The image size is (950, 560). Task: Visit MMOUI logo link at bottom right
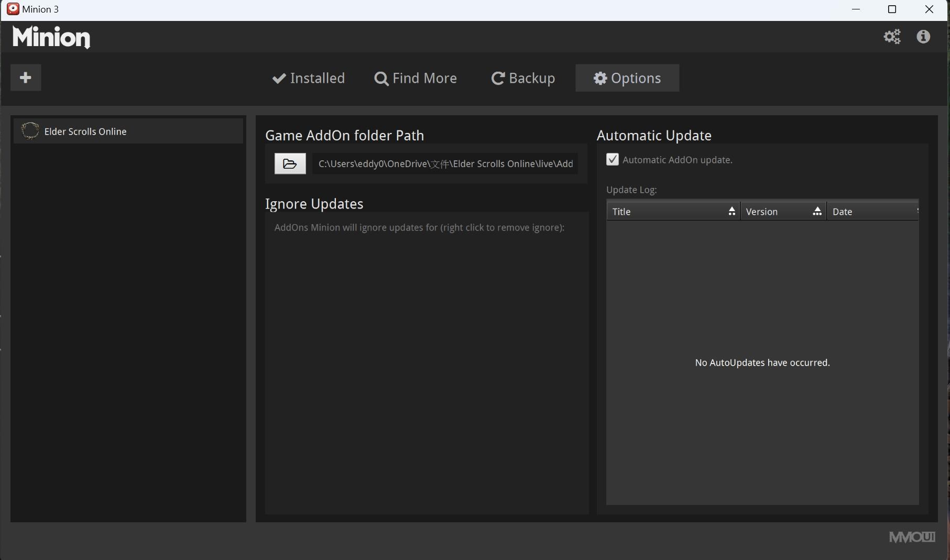click(912, 537)
